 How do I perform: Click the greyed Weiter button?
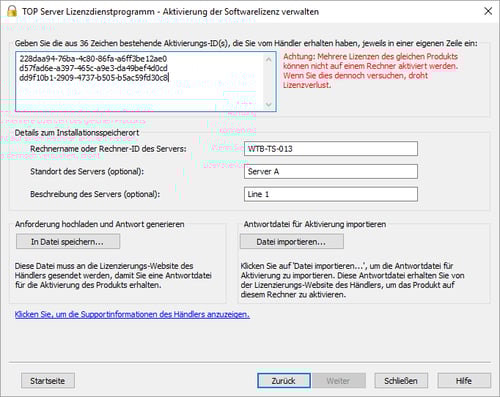[338, 381]
